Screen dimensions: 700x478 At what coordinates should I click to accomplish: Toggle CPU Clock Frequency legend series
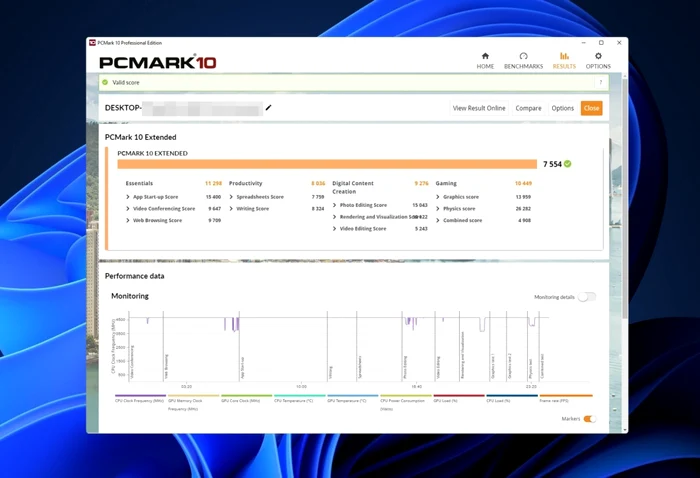coord(140,399)
